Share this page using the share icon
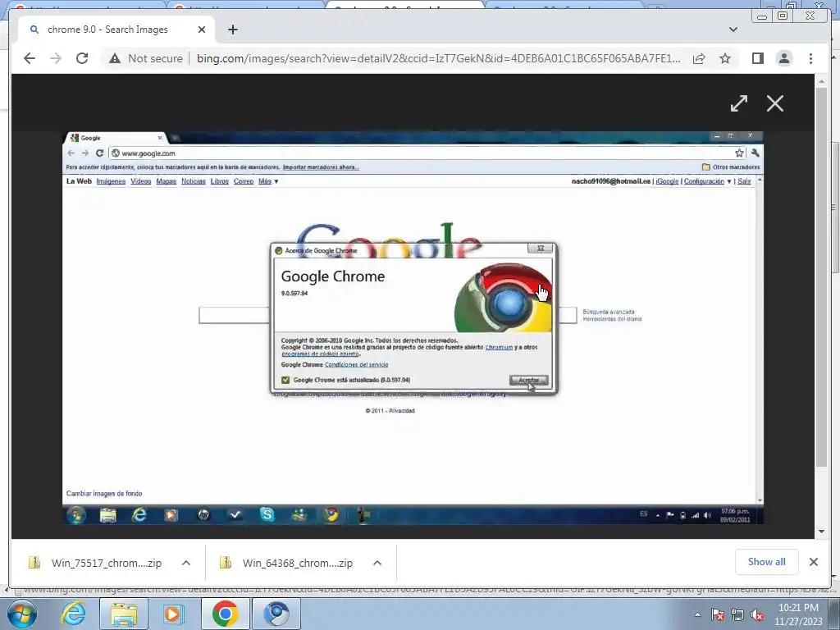The height and width of the screenshot is (630, 840). coord(699,58)
